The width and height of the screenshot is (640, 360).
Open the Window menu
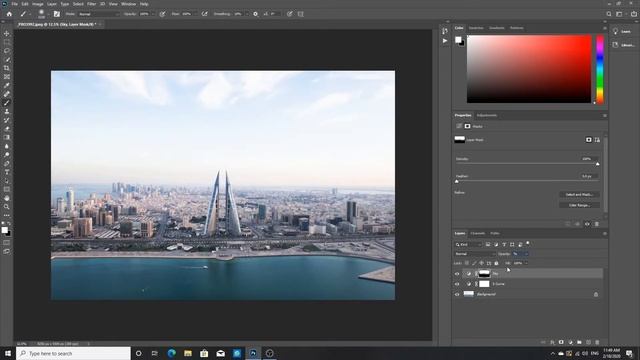pyautogui.click(x=129, y=4)
